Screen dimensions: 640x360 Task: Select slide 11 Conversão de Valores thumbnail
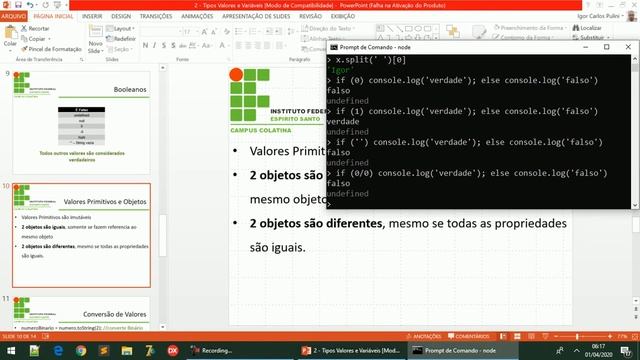(x=81, y=313)
